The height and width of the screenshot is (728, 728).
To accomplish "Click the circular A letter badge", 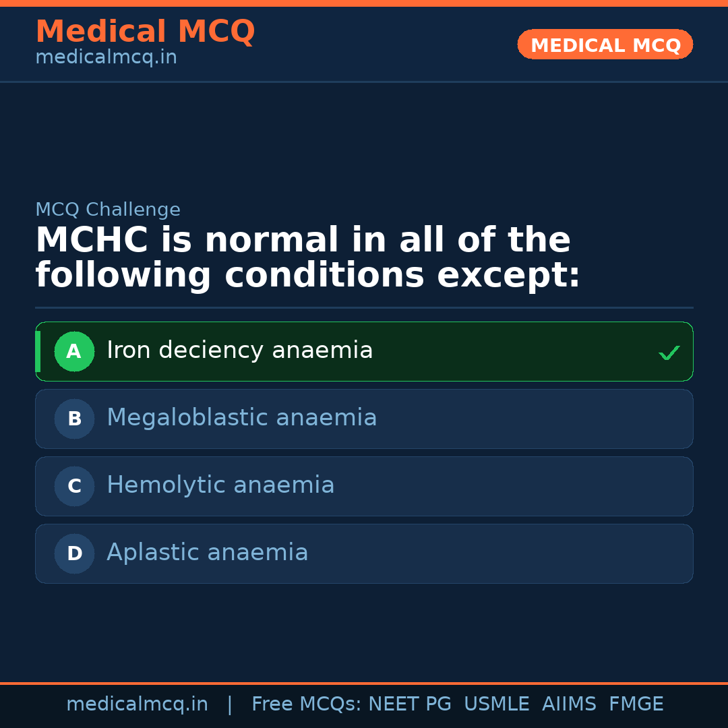I will click(74, 351).
